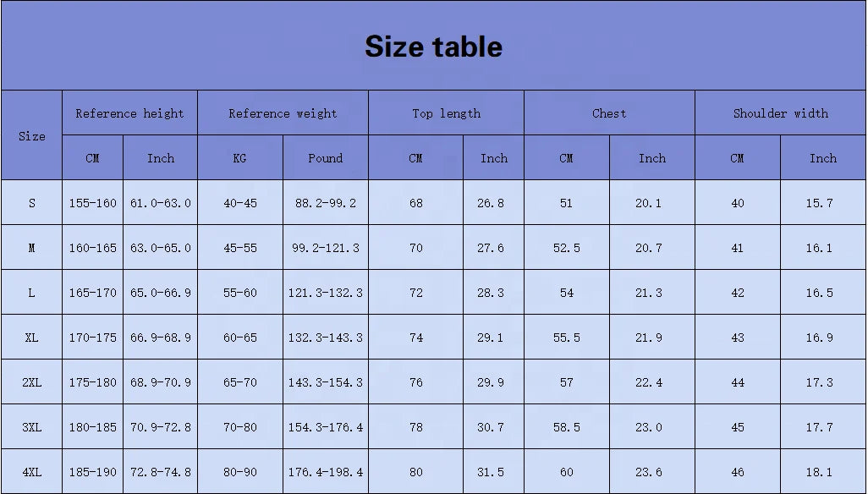
Task: Click the "Reference weight" header cell
Action: coord(283,113)
